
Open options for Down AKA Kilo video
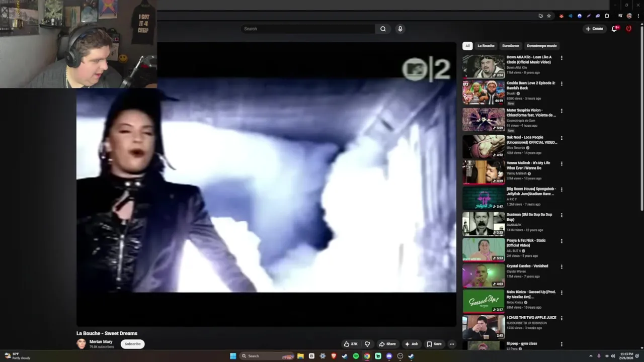(x=561, y=58)
